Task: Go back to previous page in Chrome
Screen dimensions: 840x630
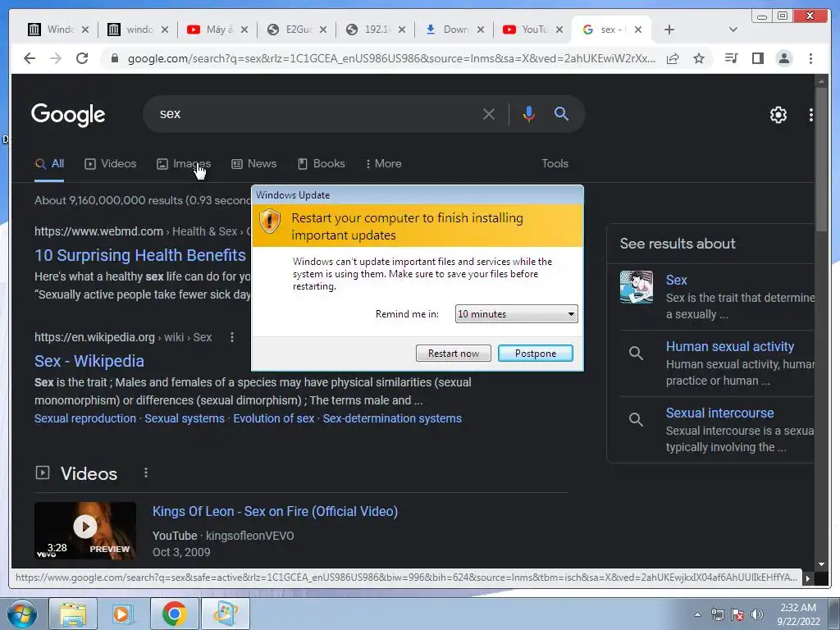Action: pos(30,58)
